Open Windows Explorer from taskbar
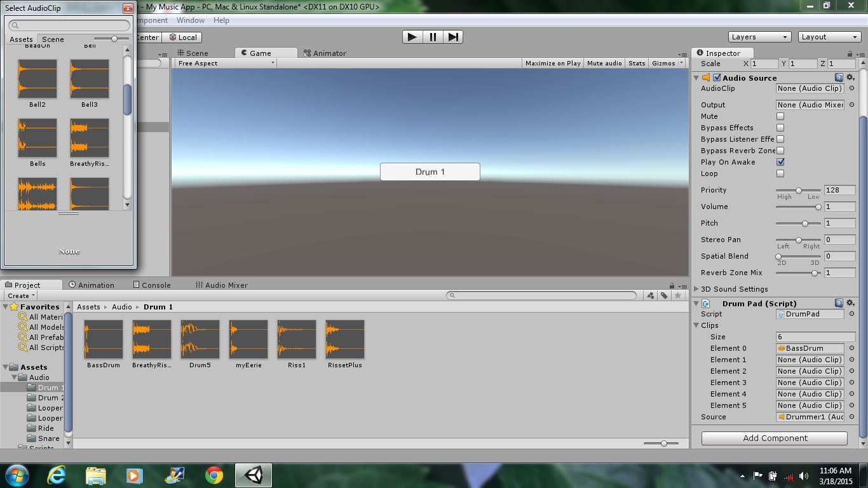 (96, 475)
